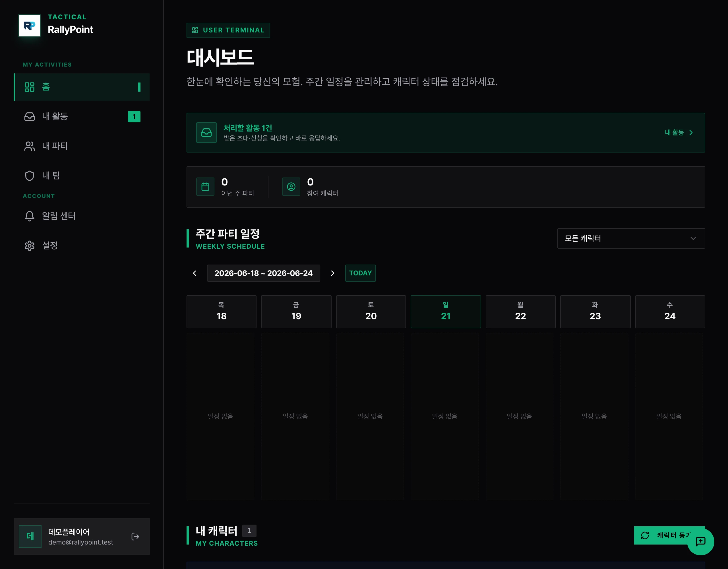Image resolution: width=728 pixels, height=569 pixels.
Task: Go to the 내 파티 menu
Action: (x=82, y=146)
